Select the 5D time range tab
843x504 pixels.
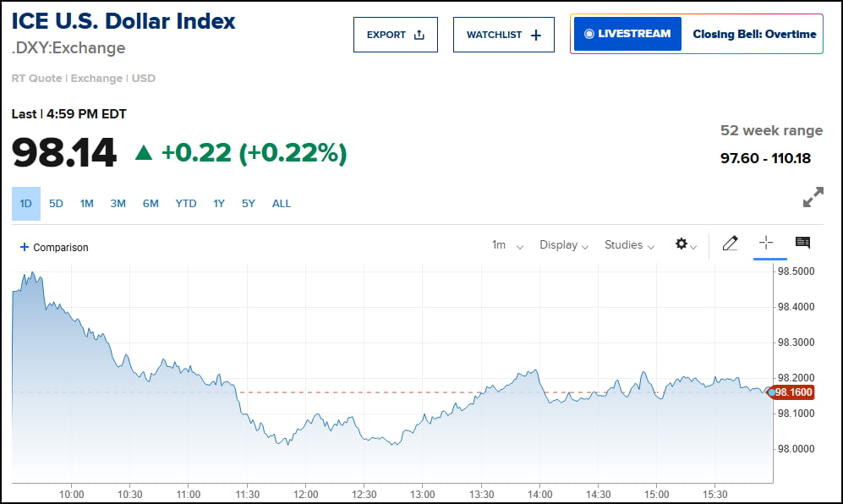click(x=56, y=203)
